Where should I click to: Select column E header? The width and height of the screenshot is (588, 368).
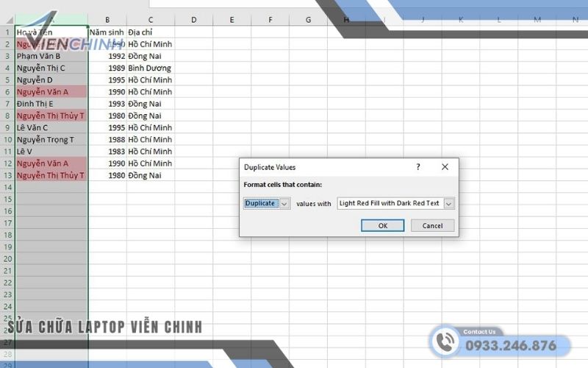232,20
